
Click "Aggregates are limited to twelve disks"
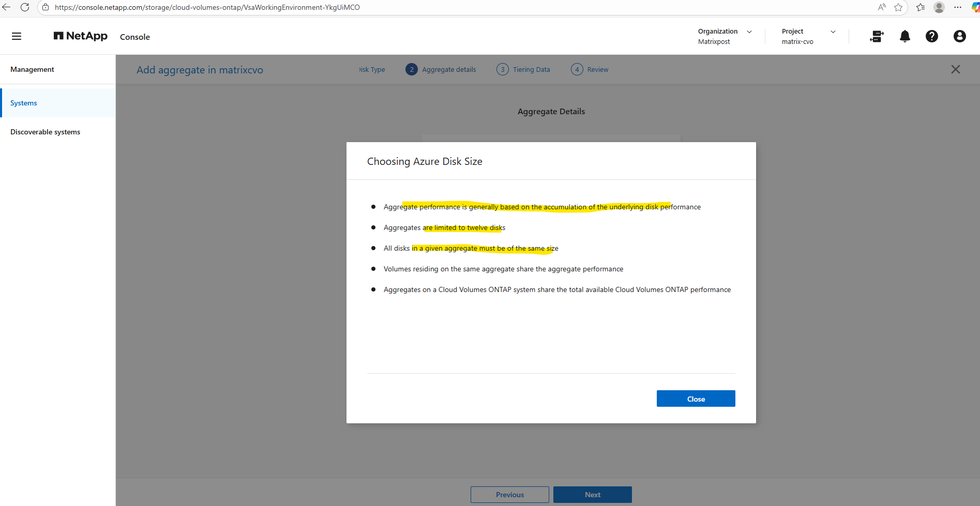444,227
